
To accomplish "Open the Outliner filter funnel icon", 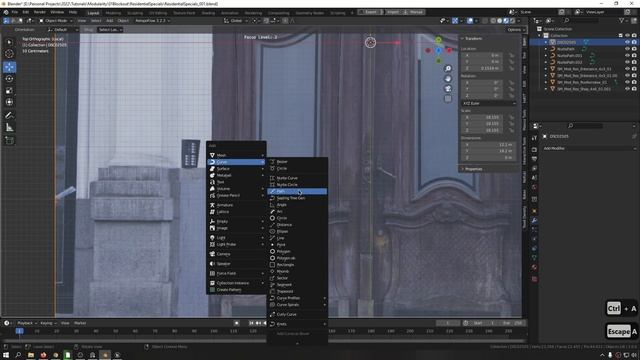I will (622, 20).
